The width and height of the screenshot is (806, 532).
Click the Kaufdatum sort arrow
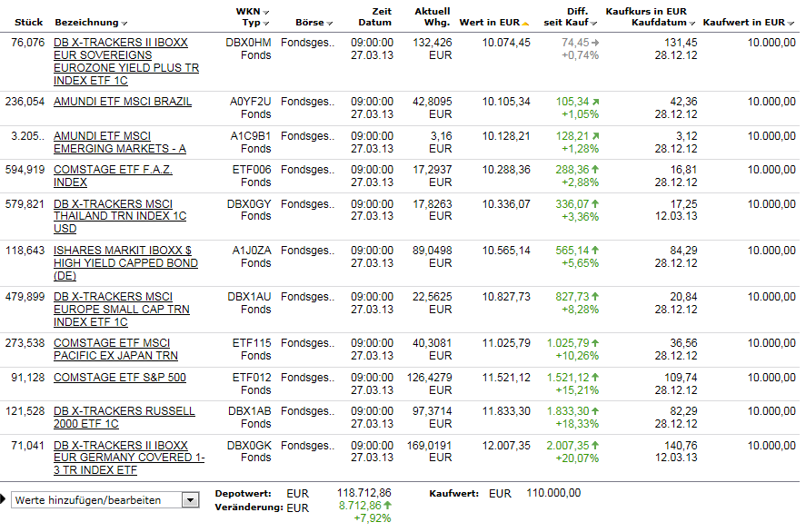pos(692,23)
